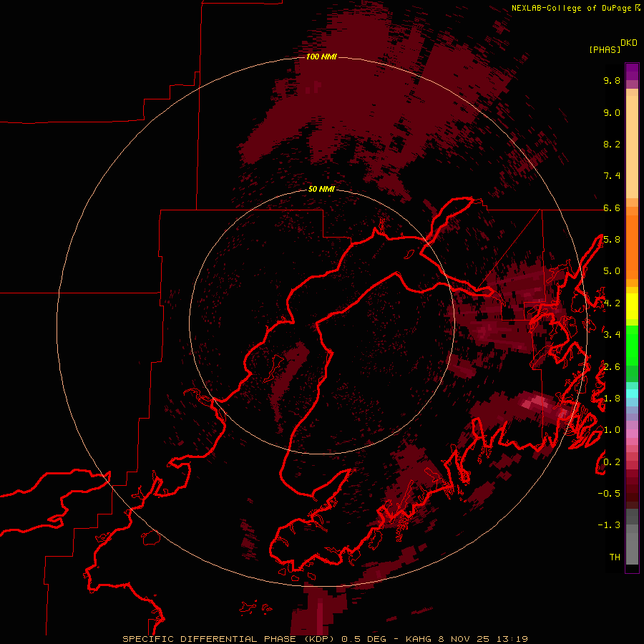The height and width of the screenshot is (644, 644).
Task: Pick the cyan band of the color scale
Action: tap(632, 394)
